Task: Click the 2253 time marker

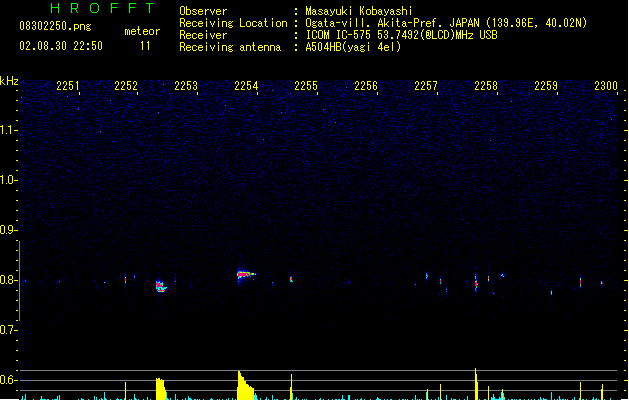Action: (186, 86)
